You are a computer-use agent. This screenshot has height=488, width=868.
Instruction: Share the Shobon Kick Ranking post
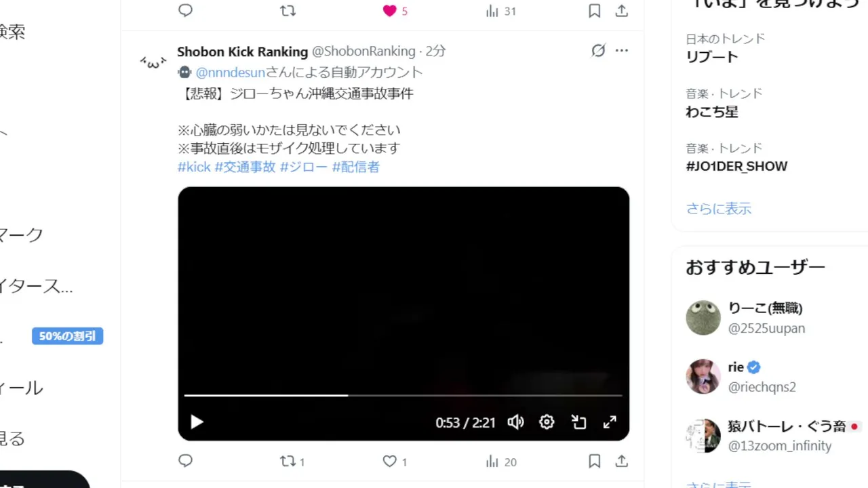click(x=621, y=462)
